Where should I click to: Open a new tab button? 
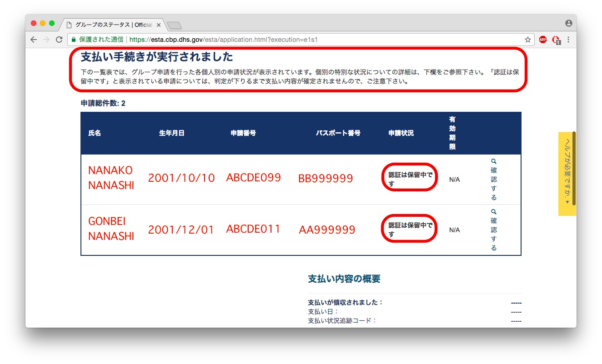click(174, 25)
